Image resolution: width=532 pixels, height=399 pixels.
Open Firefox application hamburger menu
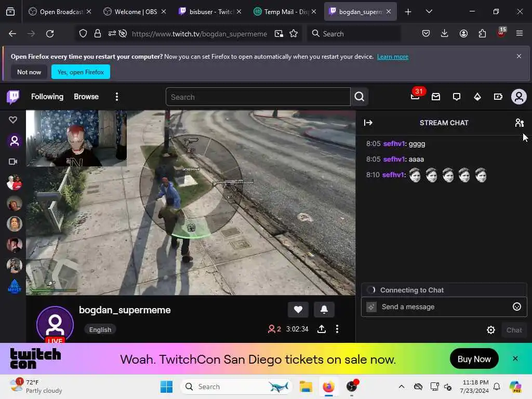tap(519, 33)
